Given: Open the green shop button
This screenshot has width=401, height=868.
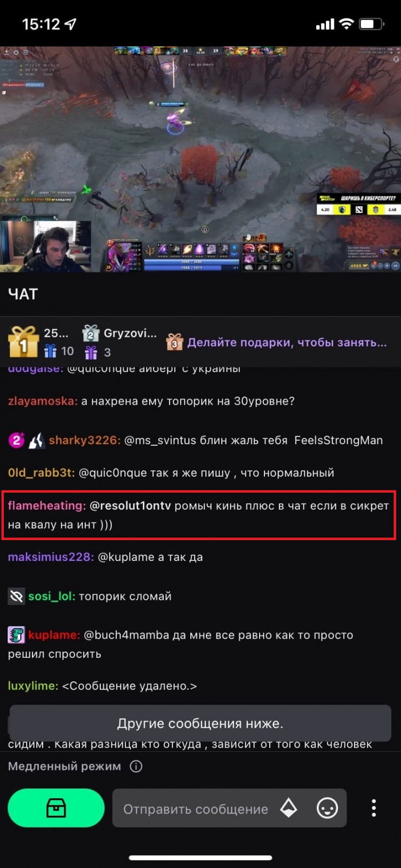Looking at the screenshot, I should coord(56,808).
